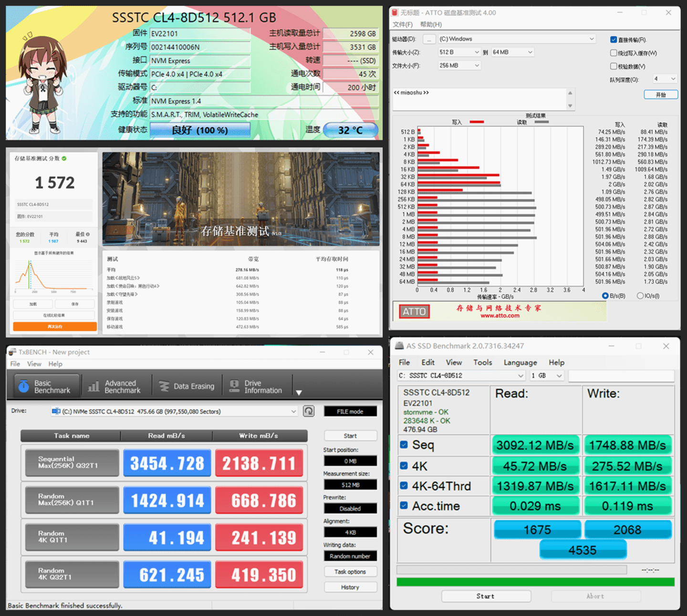This screenshot has height=616, width=687.
Task: Click AS SSD green progress bar
Action: click(535, 582)
